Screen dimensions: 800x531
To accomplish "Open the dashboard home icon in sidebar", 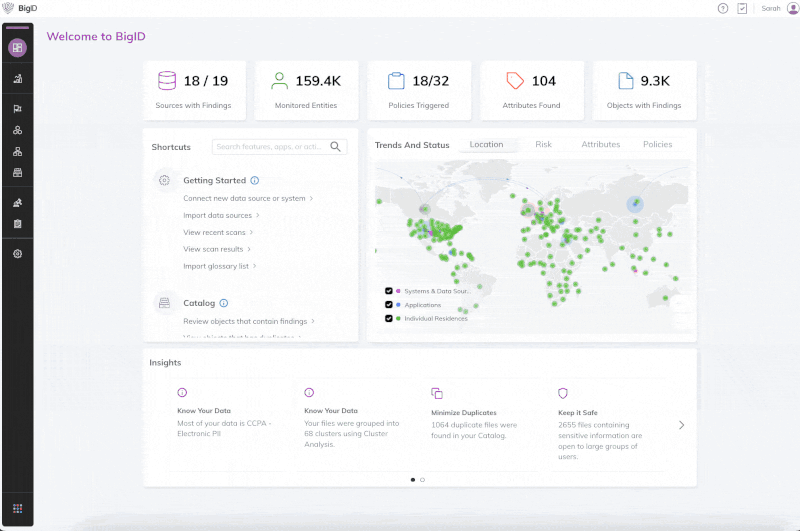I will [17, 48].
